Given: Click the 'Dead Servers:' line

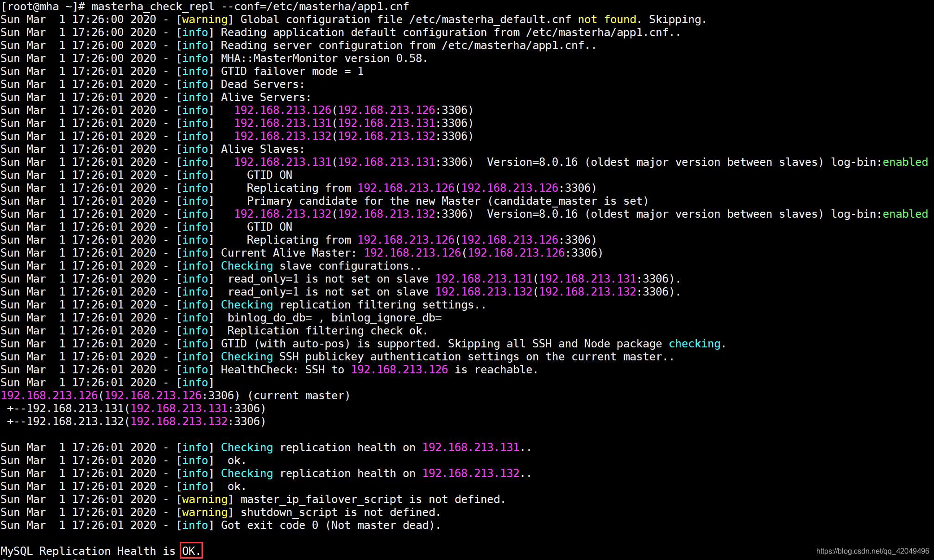Looking at the screenshot, I should click(263, 84).
